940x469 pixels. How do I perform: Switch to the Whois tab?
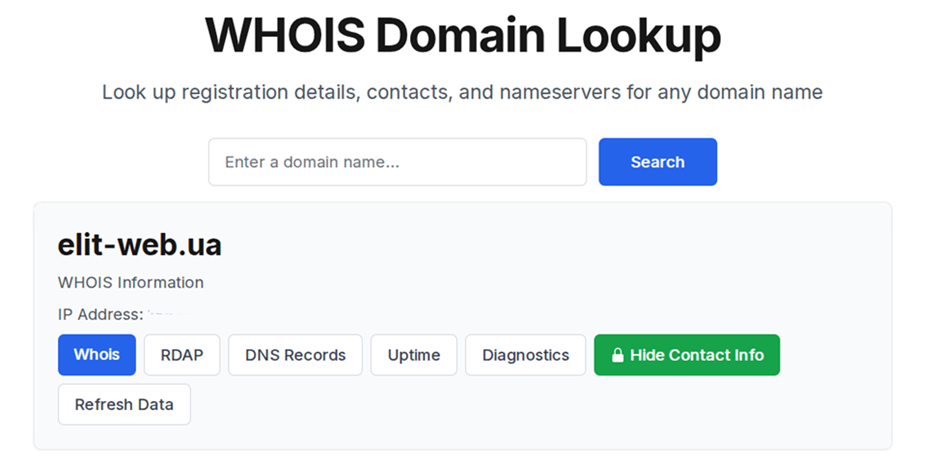pos(97,355)
